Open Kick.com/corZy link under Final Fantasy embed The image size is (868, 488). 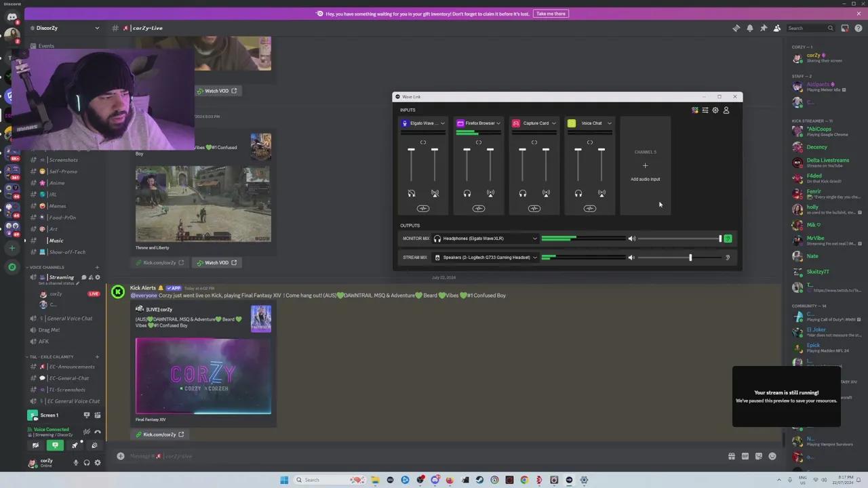pos(159,434)
